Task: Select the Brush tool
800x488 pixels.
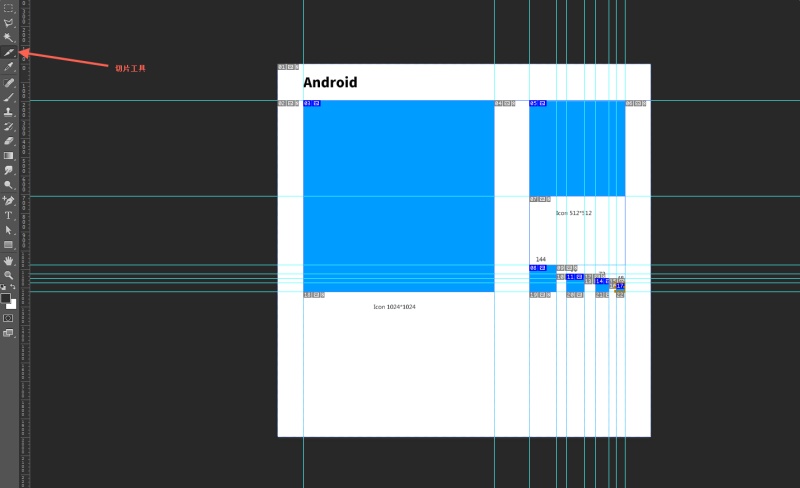Action: 8,97
